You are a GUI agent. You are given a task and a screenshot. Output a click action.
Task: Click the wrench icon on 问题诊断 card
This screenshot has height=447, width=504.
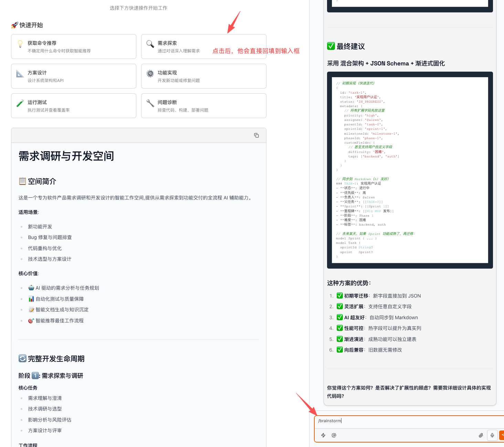click(150, 103)
